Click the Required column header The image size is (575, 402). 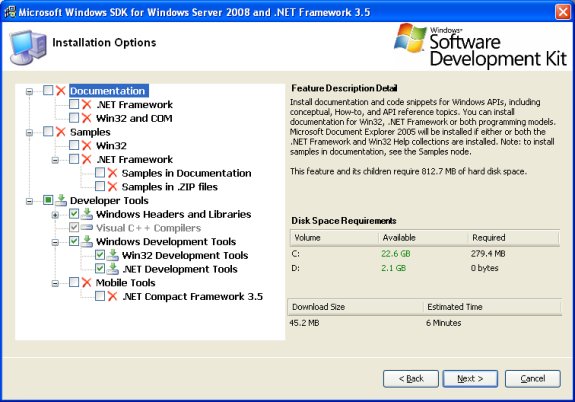(x=513, y=238)
